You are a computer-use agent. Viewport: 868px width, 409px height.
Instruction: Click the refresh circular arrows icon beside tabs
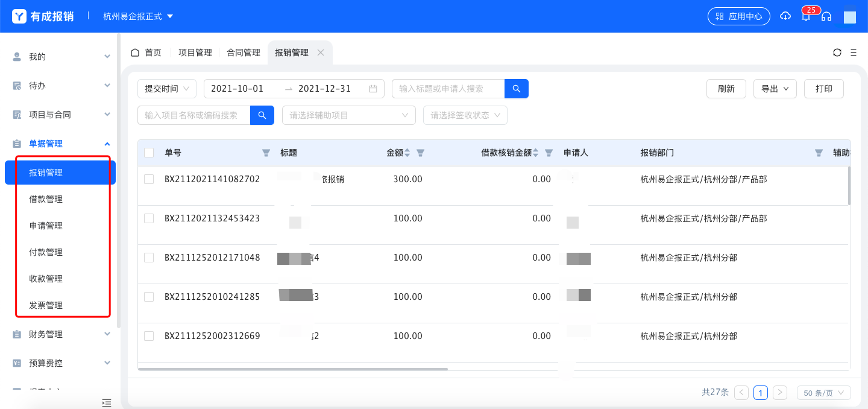click(x=837, y=52)
